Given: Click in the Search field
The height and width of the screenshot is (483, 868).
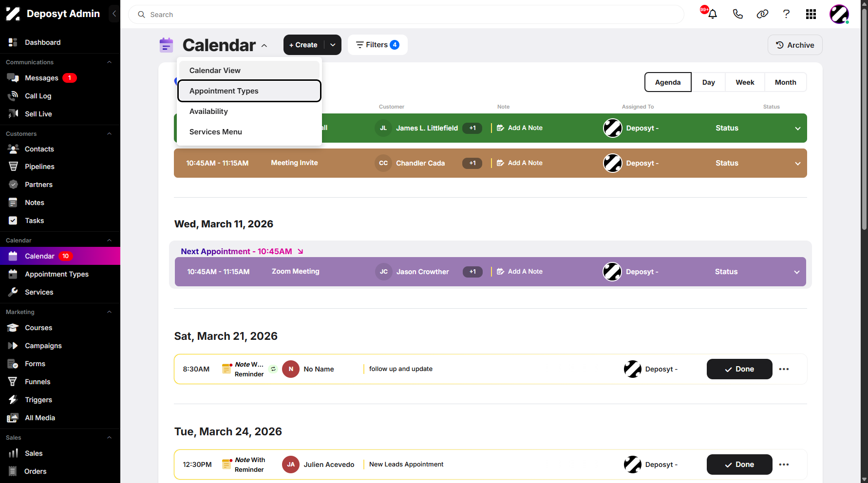Looking at the screenshot, I should pos(406,15).
